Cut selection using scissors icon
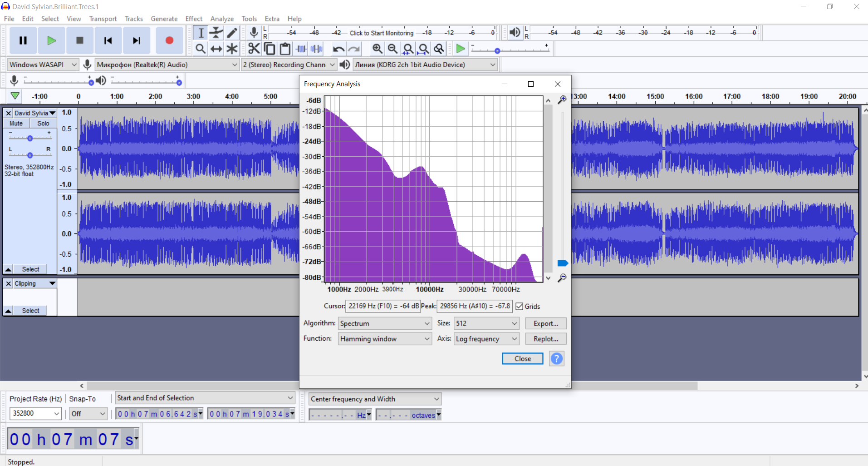 pos(254,49)
